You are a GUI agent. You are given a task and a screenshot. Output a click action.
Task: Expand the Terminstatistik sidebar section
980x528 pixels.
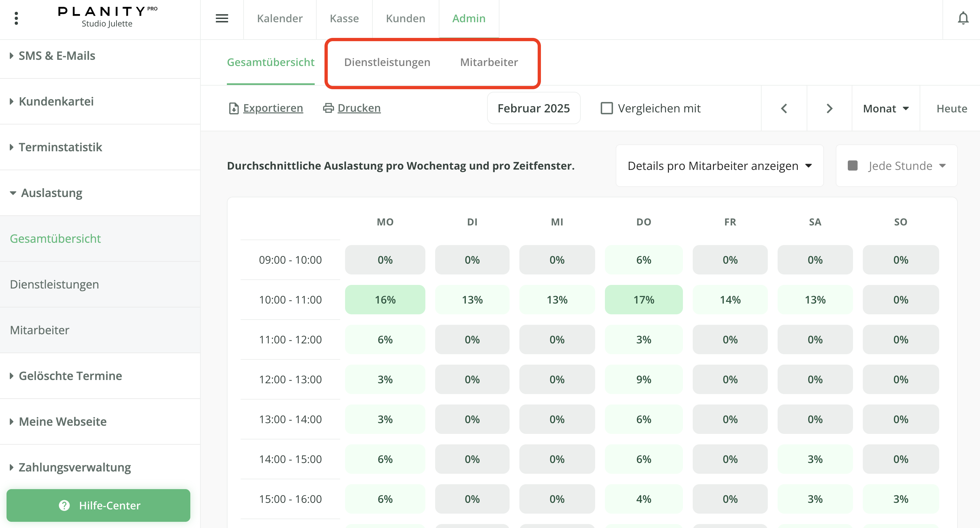(60, 147)
